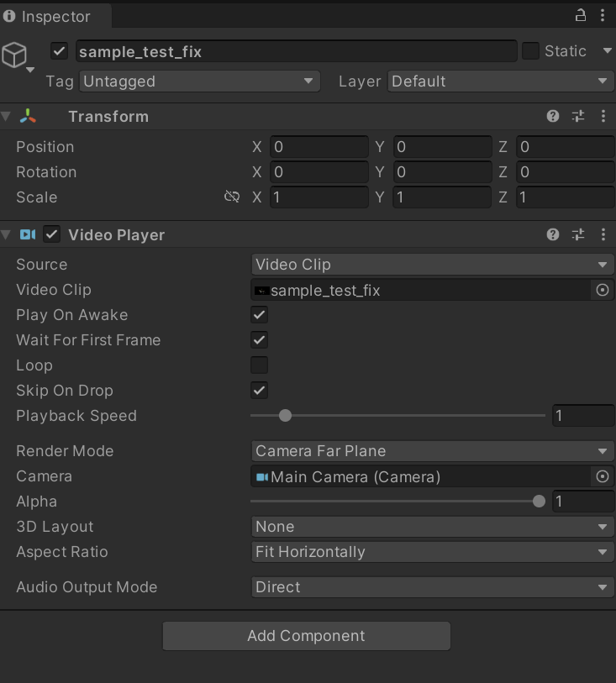Open the Source dropdown
Image resolution: width=616 pixels, height=683 pixels.
pos(432,265)
